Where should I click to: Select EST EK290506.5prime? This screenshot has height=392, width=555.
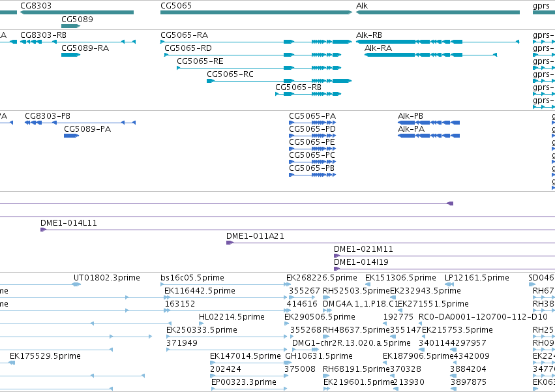(x=320, y=317)
